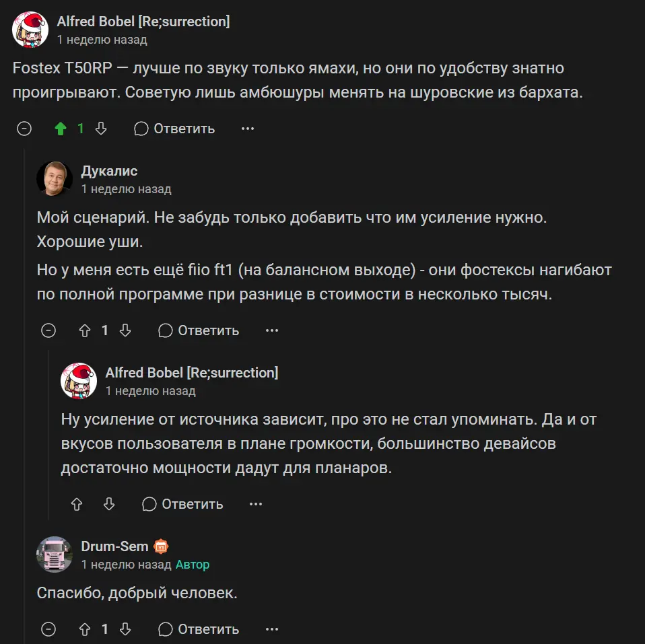Downvote Дукалис's fiio ft1 comment
The width and height of the screenshot is (645, 644).
(125, 330)
